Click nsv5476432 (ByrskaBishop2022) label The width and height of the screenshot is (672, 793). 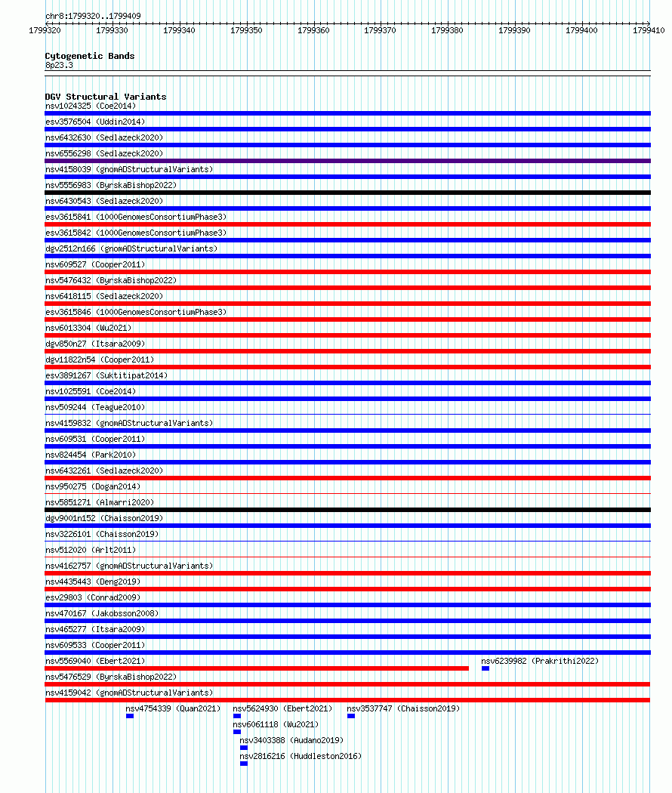click(x=111, y=280)
